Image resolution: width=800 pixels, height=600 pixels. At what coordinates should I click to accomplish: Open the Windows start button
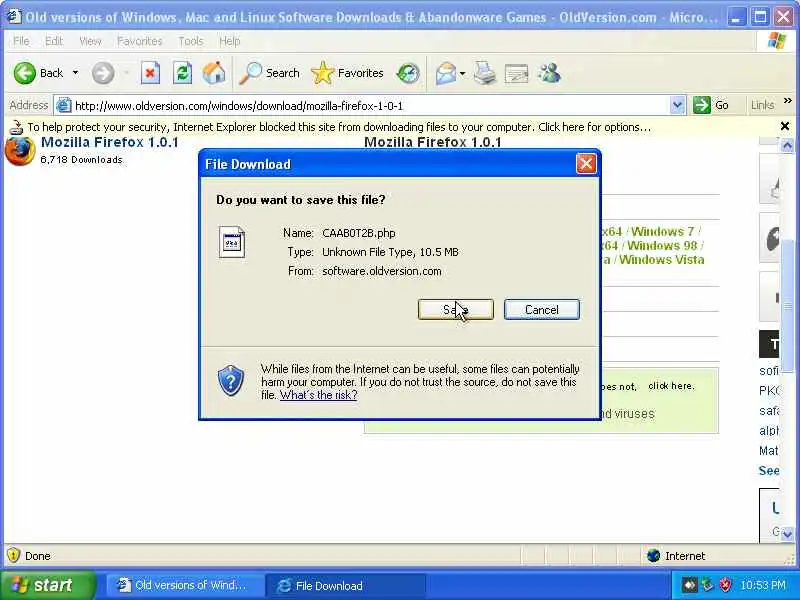pos(47,585)
